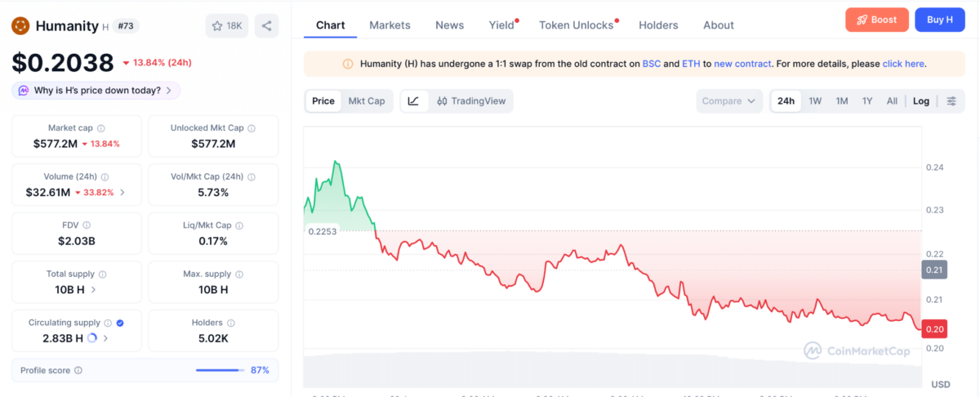Click the info icon beside Volume (24h)
The image size is (980, 397).
click(x=105, y=176)
